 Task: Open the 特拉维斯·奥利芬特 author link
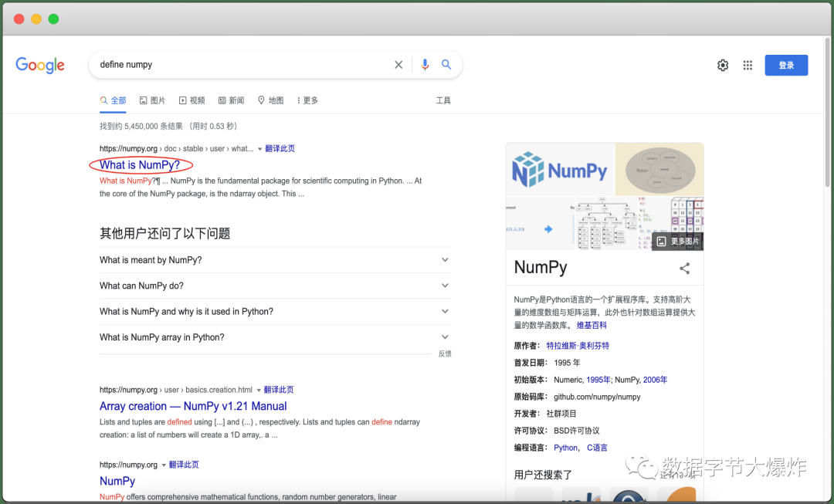click(578, 346)
